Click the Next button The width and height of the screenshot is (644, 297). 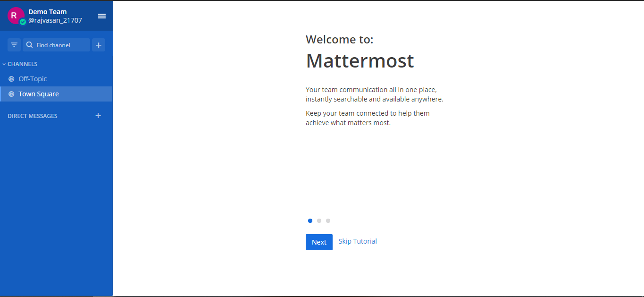coord(319,242)
